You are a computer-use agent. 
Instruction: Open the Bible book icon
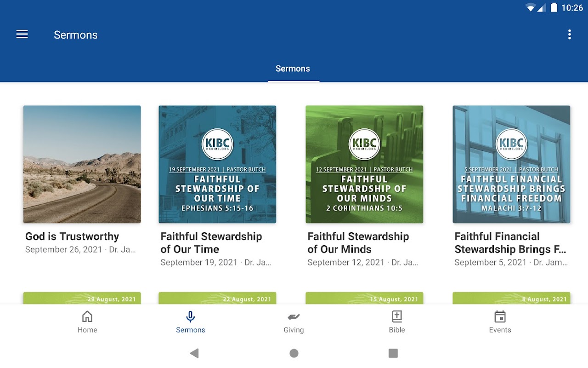tap(397, 317)
